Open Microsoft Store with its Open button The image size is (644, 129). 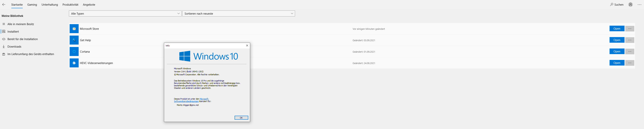[617, 28]
